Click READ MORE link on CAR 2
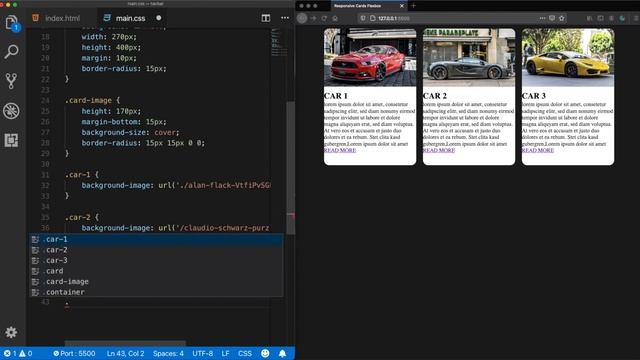Screen dimensions: 640x360 point(439,150)
